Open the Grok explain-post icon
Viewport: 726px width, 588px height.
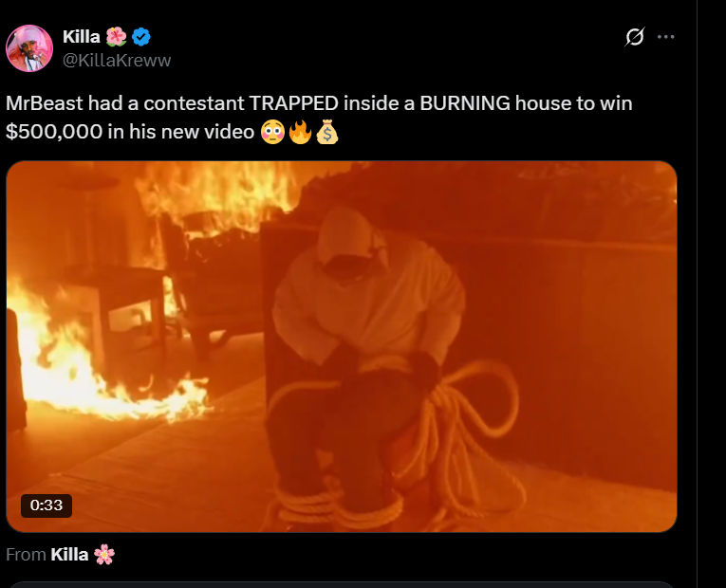[x=634, y=37]
